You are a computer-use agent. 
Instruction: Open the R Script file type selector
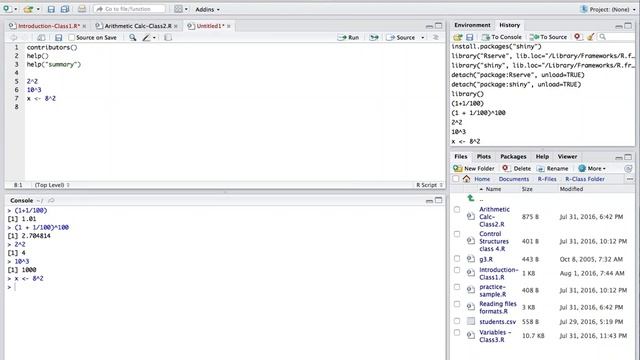click(x=429, y=185)
